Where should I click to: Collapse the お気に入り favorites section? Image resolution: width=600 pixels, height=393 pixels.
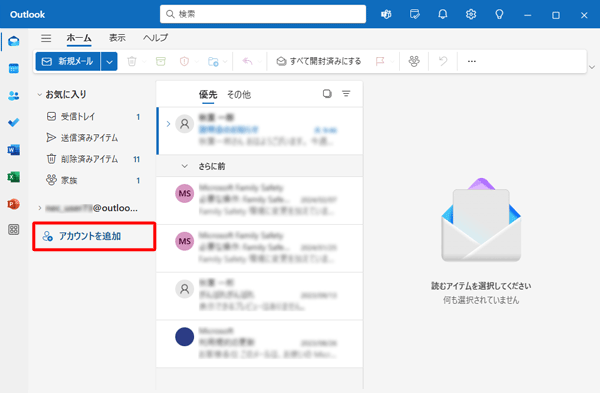point(39,95)
